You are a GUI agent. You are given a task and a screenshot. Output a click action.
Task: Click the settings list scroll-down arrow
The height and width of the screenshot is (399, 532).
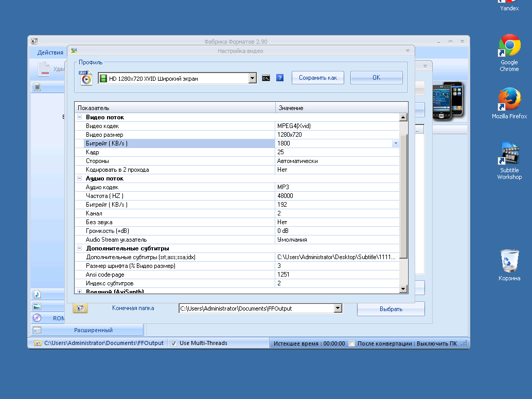pyautogui.click(x=403, y=289)
